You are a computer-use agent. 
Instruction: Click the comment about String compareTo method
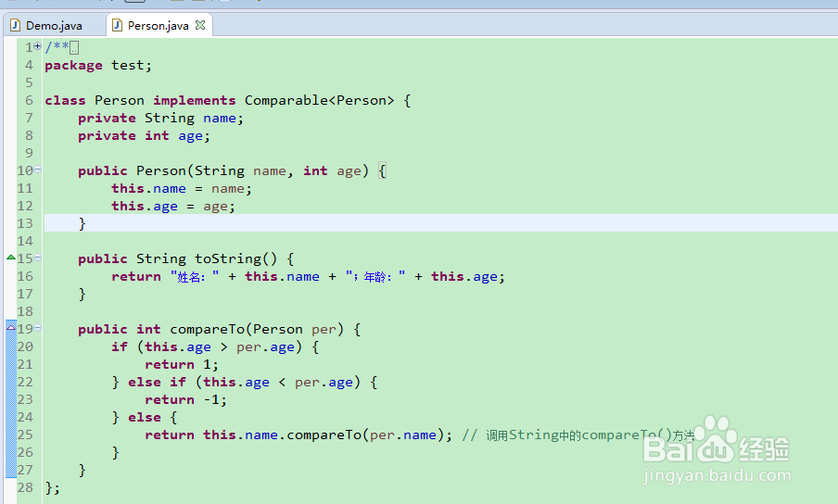click(x=578, y=435)
